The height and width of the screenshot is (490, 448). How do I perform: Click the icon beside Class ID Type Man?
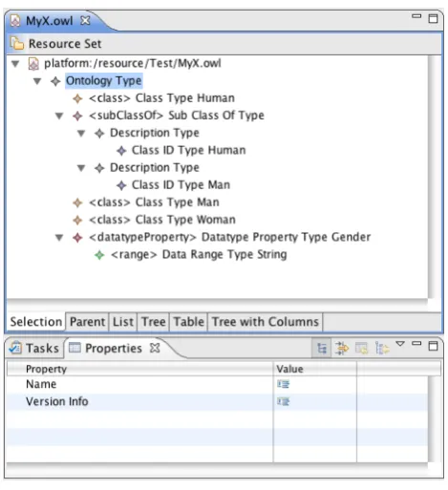click(x=121, y=185)
